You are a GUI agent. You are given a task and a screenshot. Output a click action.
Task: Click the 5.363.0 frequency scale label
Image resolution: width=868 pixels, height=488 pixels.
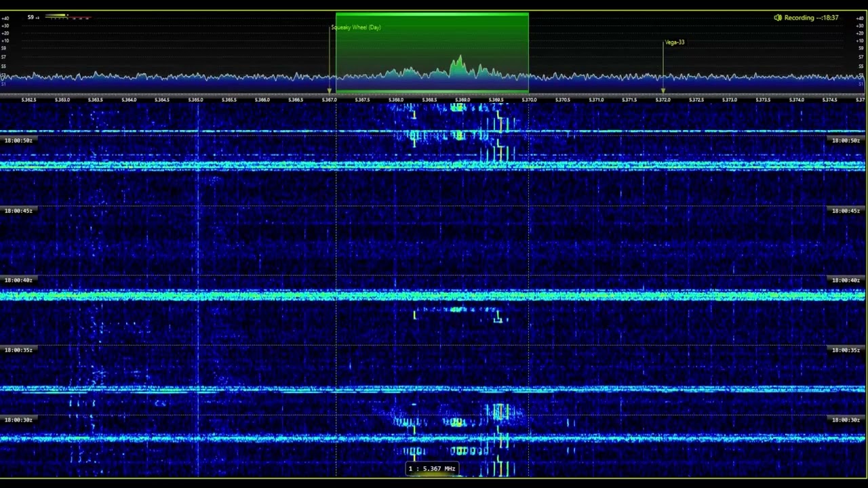[62, 100]
